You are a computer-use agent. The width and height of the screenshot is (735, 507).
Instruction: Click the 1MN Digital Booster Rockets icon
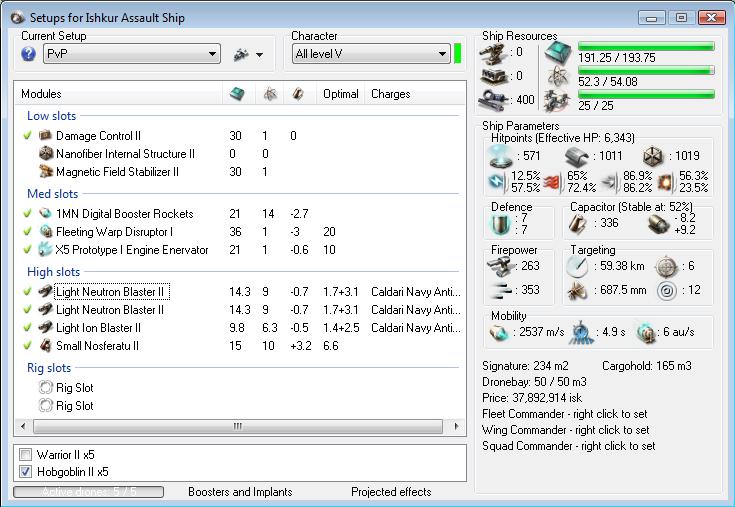pyautogui.click(x=45, y=214)
